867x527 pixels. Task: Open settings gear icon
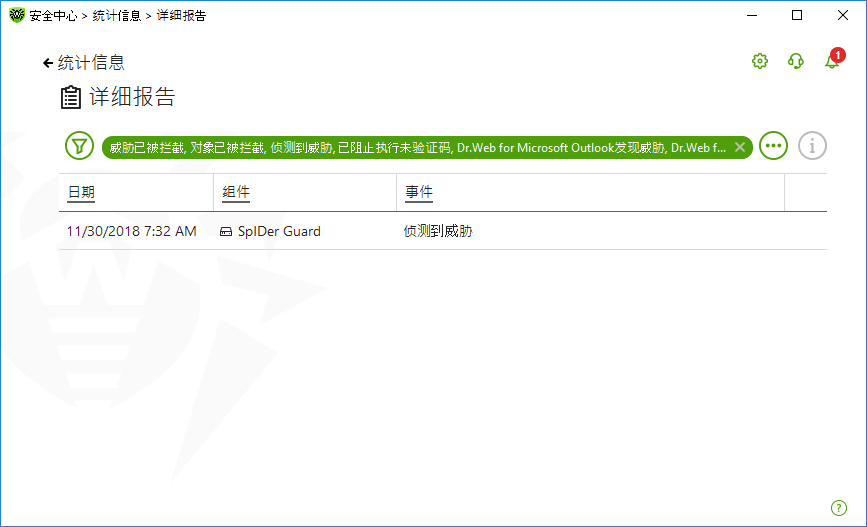pos(760,61)
